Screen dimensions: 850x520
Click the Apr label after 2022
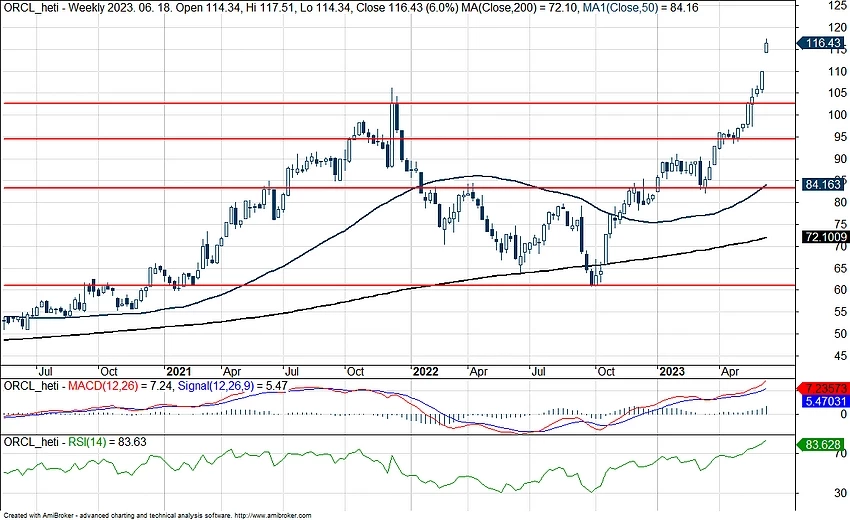click(x=479, y=371)
